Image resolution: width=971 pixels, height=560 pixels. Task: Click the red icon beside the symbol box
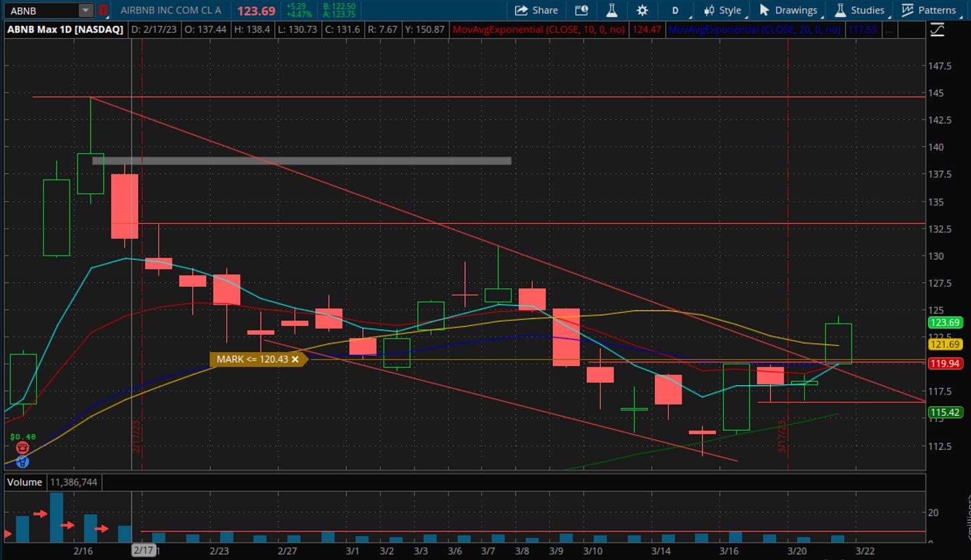(103, 10)
